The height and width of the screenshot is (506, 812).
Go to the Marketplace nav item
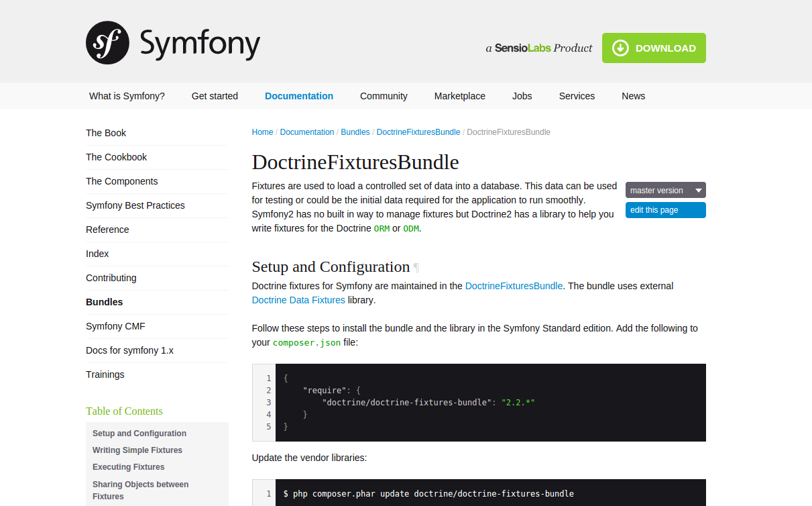click(x=459, y=96)
